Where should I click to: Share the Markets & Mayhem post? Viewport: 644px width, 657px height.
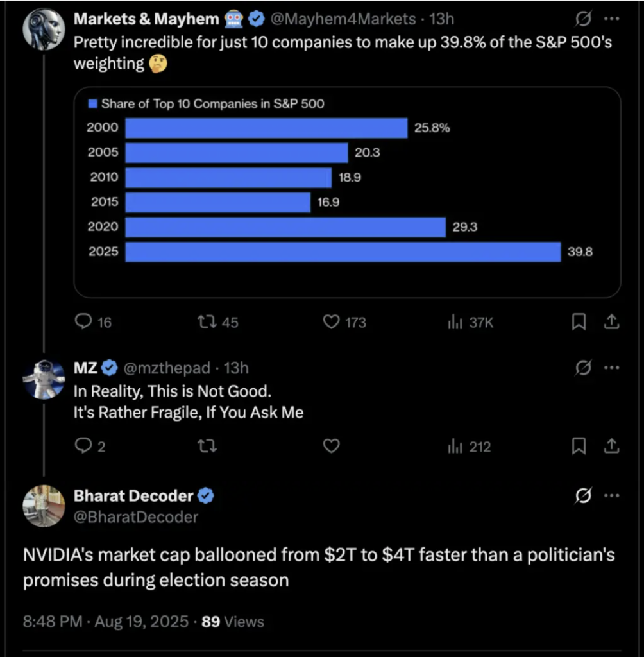pyautogui.click(x=611, y=321)
